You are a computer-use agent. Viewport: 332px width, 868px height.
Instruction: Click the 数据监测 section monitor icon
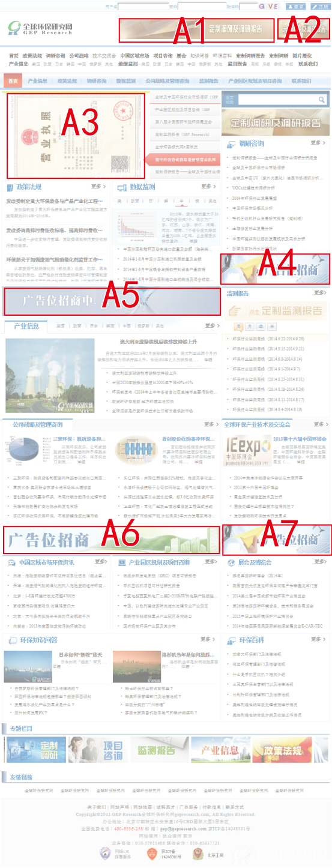point(121,187)
